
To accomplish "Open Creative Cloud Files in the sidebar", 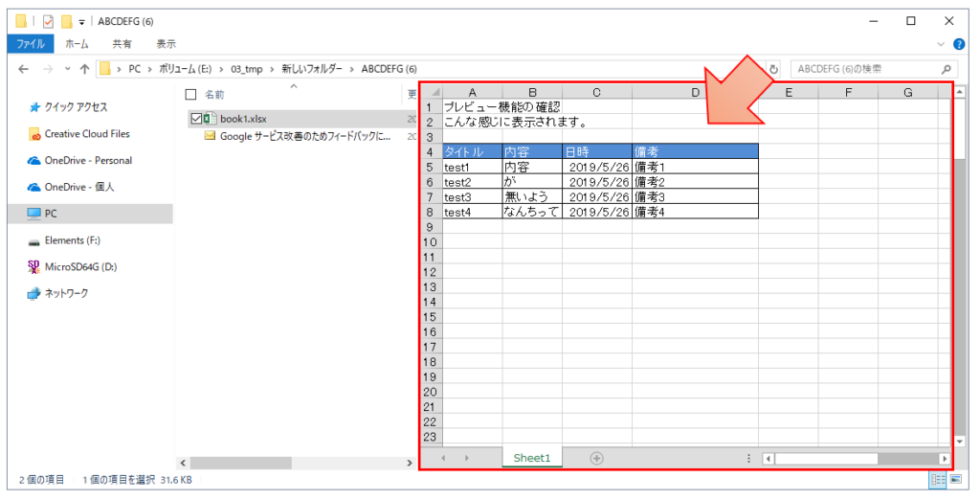I will tap(86, 134).
